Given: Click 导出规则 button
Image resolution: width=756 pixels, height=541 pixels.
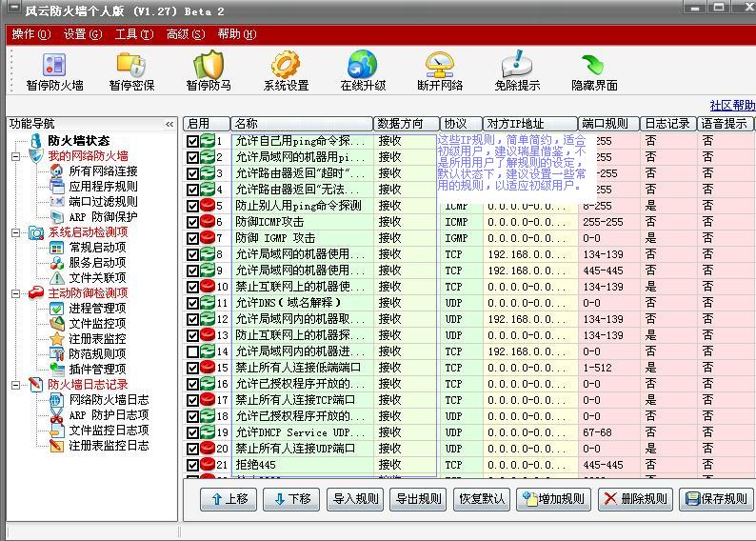Looking at the screenshot, I should click(x=418, y=499).
